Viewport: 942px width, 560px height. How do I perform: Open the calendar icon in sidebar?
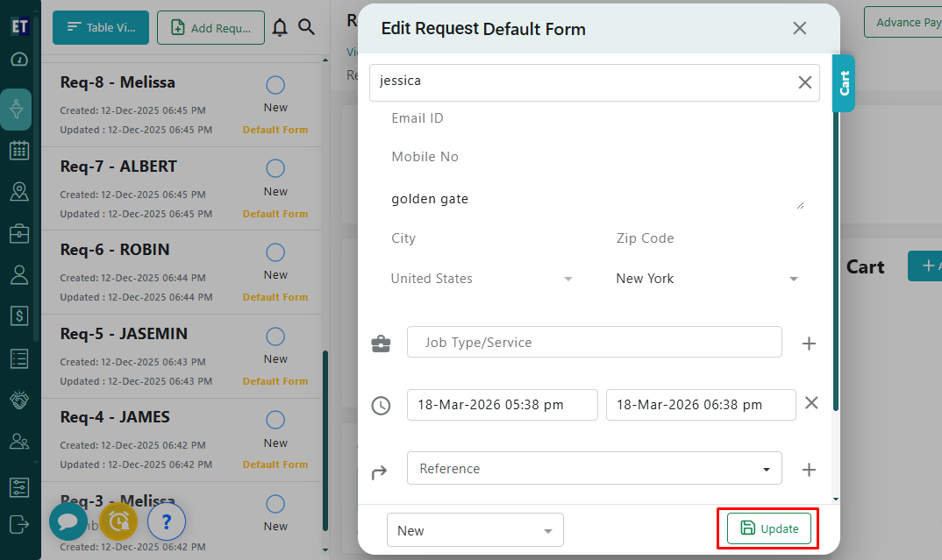pos(19,150)
